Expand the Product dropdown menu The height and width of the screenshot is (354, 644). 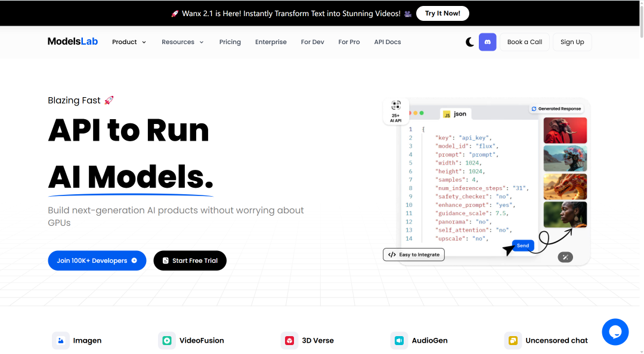pyautogui.click(x=129, y=42)
